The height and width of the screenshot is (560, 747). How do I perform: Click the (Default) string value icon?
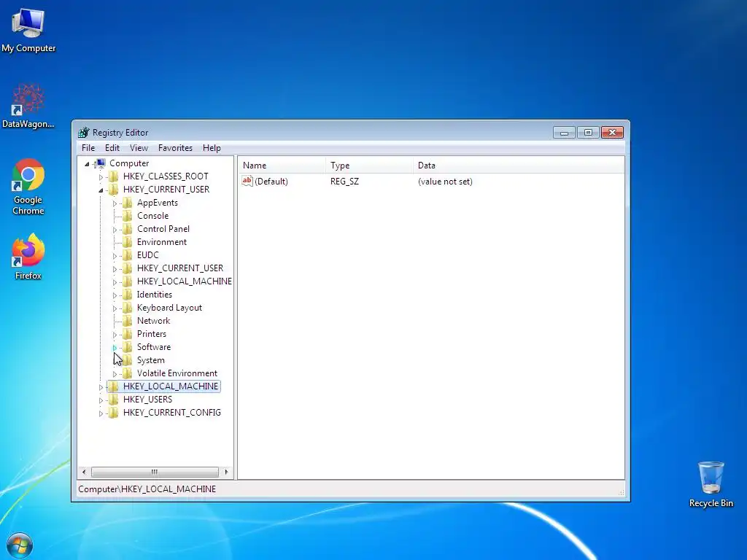tap(247, 181)
